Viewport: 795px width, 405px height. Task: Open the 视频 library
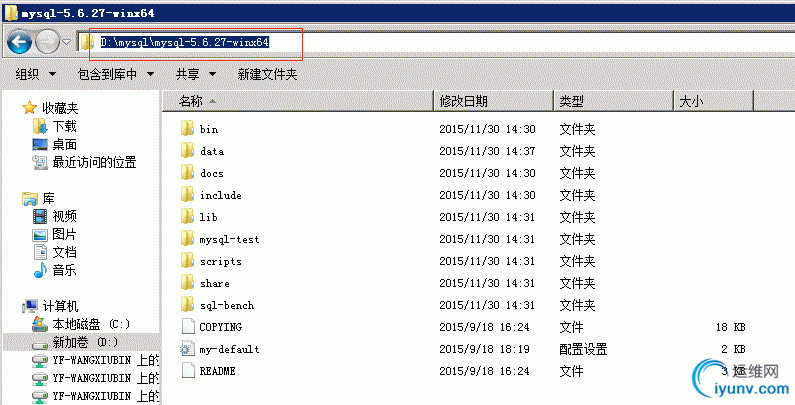click(54, 216)
